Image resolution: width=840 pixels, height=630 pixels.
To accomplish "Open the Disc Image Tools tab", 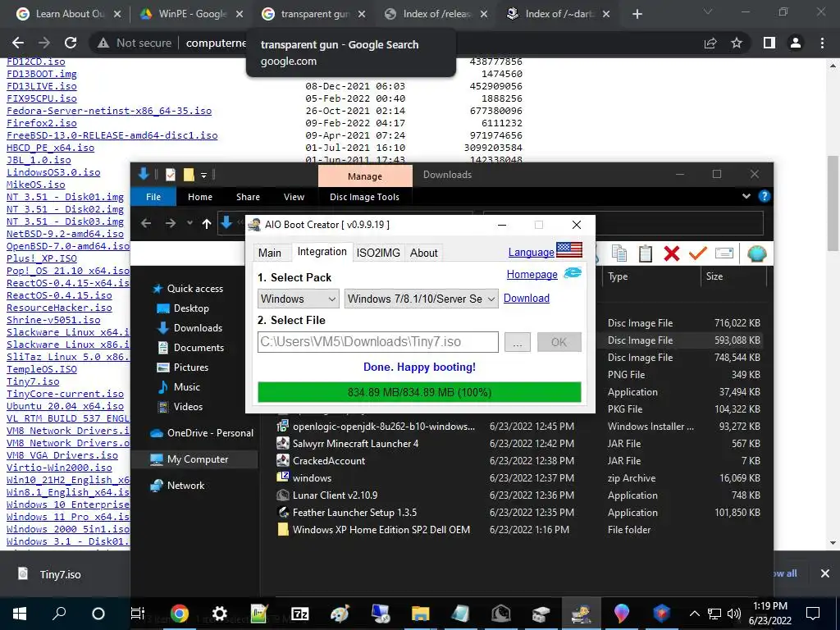I will pyautogui.click(x=364, y=197).
